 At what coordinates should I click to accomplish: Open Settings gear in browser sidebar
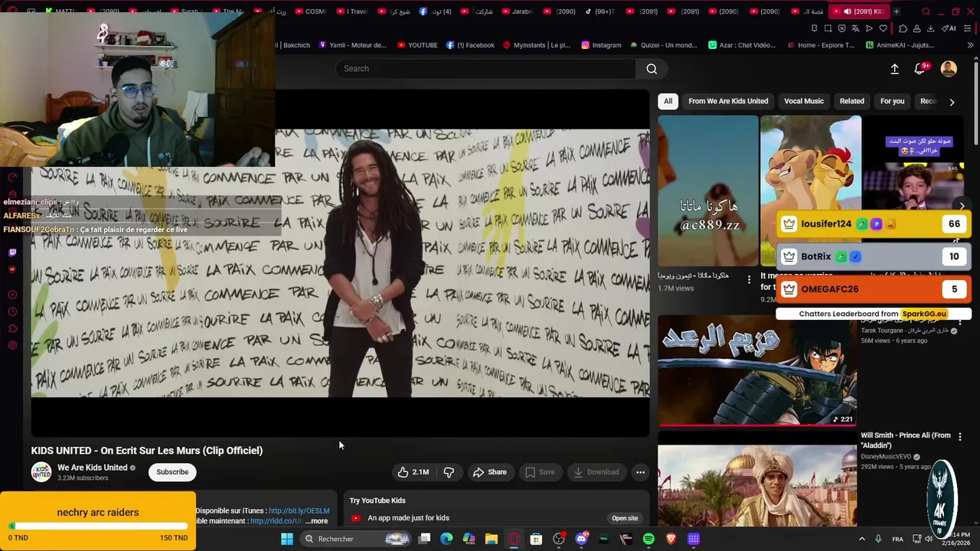(x=12, y=345)
